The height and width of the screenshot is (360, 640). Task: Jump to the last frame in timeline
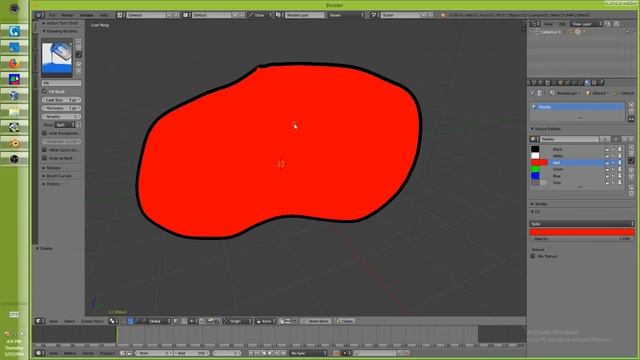(x=283, y=353)
